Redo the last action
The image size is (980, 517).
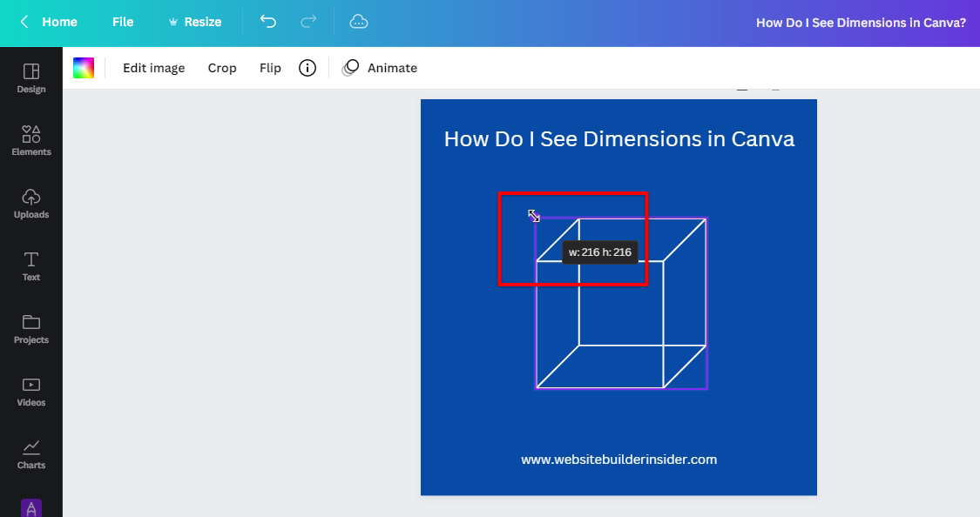point(308,22)
